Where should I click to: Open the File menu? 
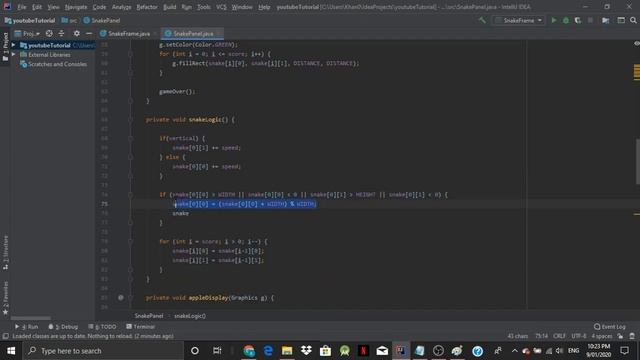coord(22,7)
